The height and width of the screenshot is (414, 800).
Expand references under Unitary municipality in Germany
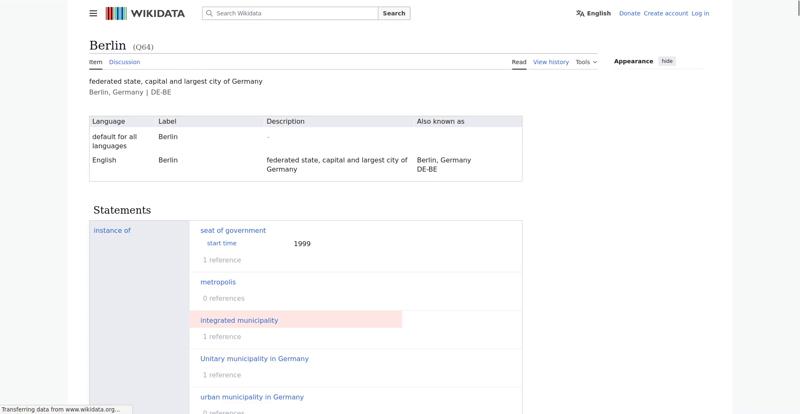pyautogui.click(x=222, y=375)
